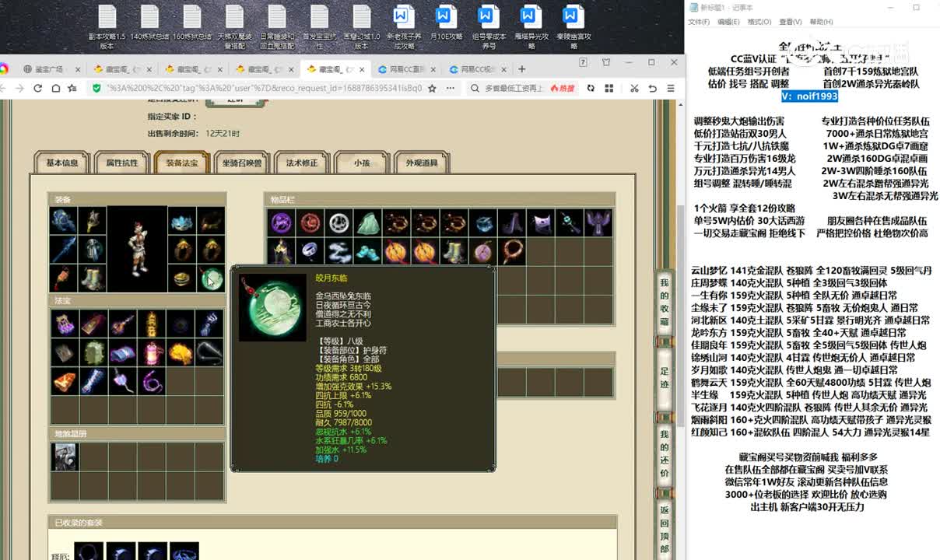Open Notepad 查看(V) menu
Image resolution: width=940 pixels, height=560 pixels.
tap(791, 22)
